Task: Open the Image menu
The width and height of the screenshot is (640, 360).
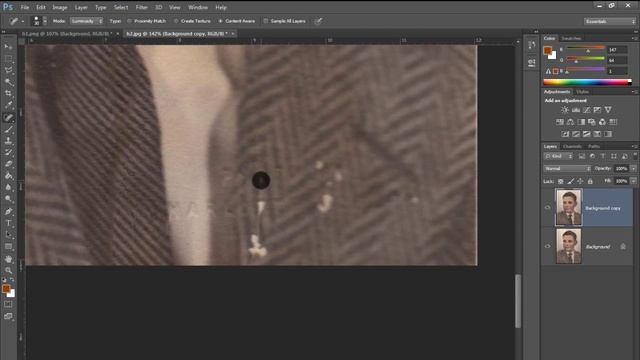Action: (60, 7)
